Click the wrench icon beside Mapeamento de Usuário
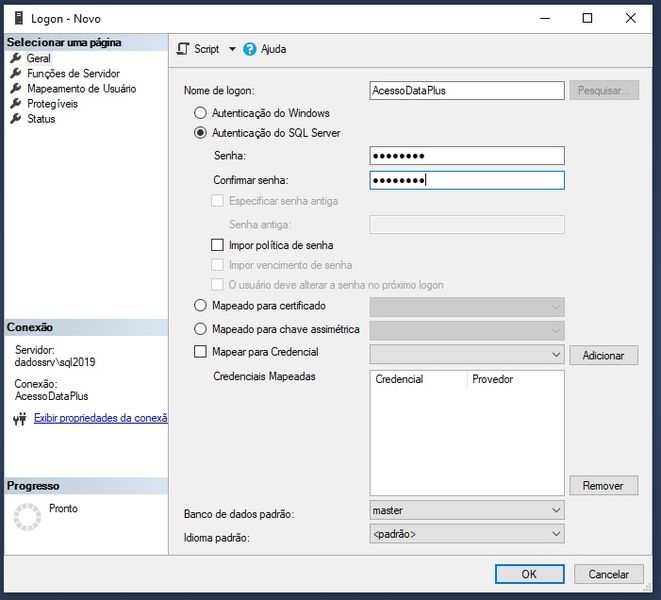The image size is (661, 600). [16, 88]
